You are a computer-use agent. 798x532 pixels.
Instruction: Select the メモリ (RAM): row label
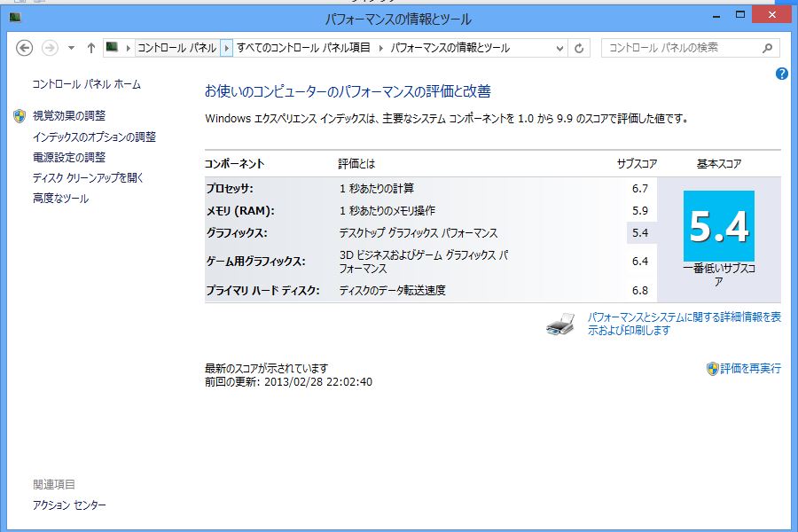(x=240, y=211)
